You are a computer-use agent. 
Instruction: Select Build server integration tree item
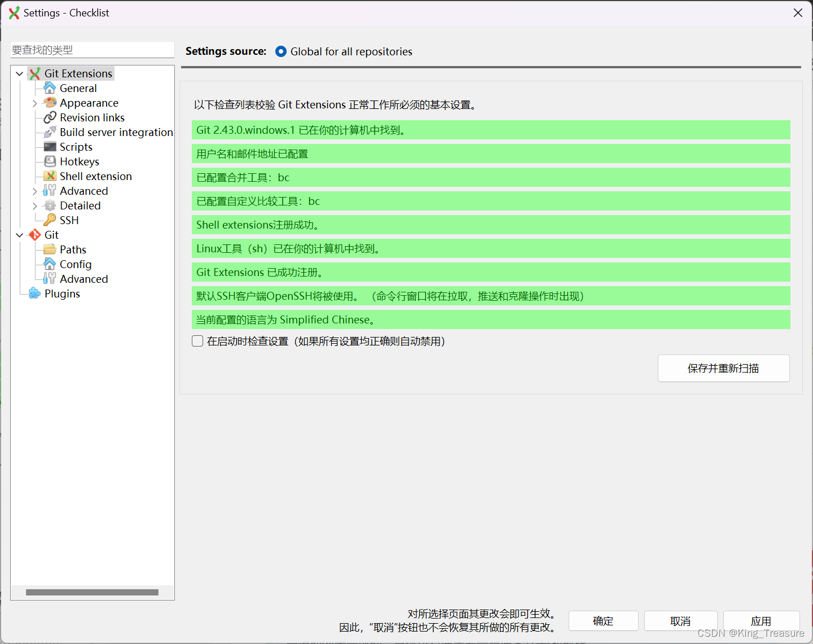pos(116,132)
